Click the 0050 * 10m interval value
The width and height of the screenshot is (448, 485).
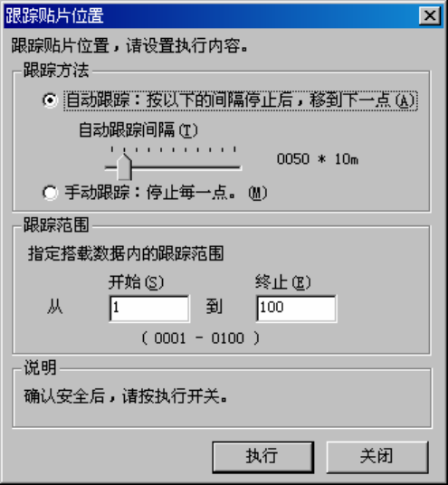coord(318,159)
